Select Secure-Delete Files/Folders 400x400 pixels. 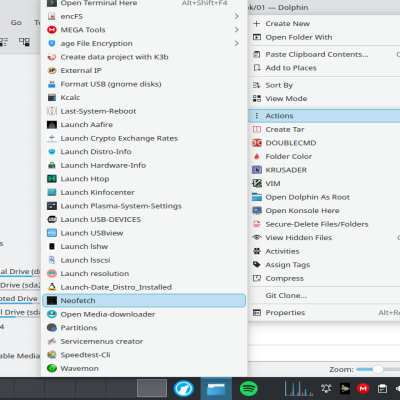(324, 224)
